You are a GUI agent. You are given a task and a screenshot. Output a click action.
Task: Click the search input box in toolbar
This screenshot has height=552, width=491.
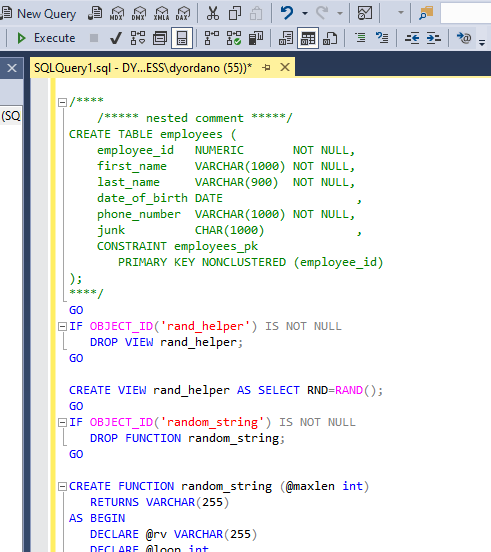466,13
